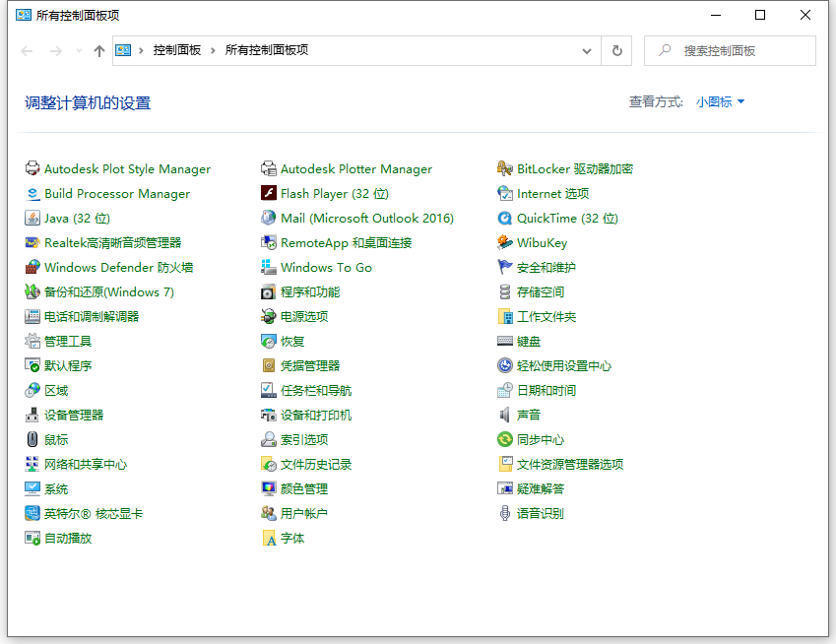Screen dimensions: 836x644
Task: Open the 电源选项 icon
Action: [x=269, y=317]
